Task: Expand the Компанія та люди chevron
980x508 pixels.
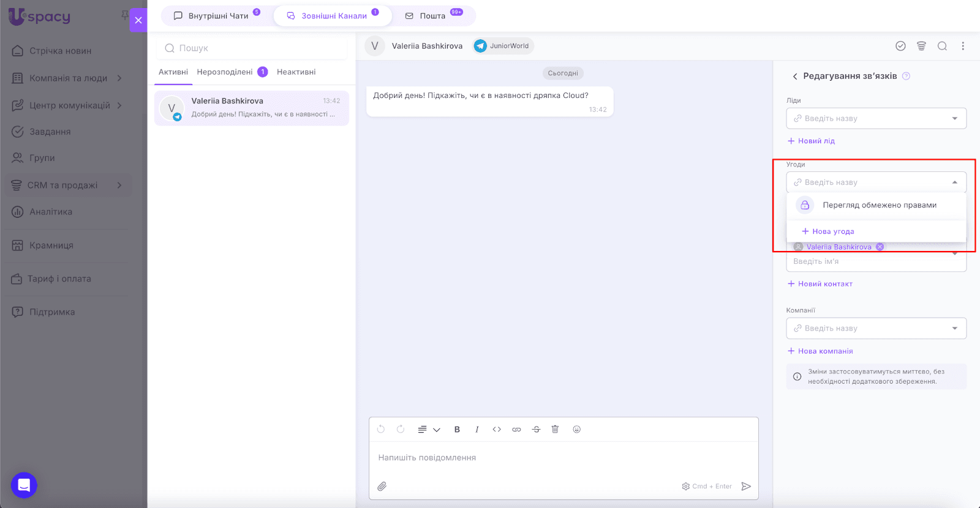Action: click(x=119, y=78)
